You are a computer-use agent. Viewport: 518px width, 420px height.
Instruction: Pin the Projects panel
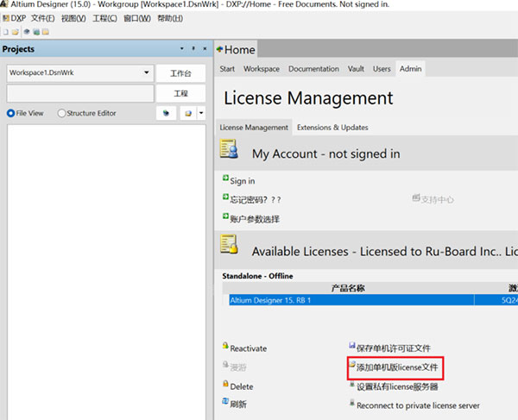point(193,48)
